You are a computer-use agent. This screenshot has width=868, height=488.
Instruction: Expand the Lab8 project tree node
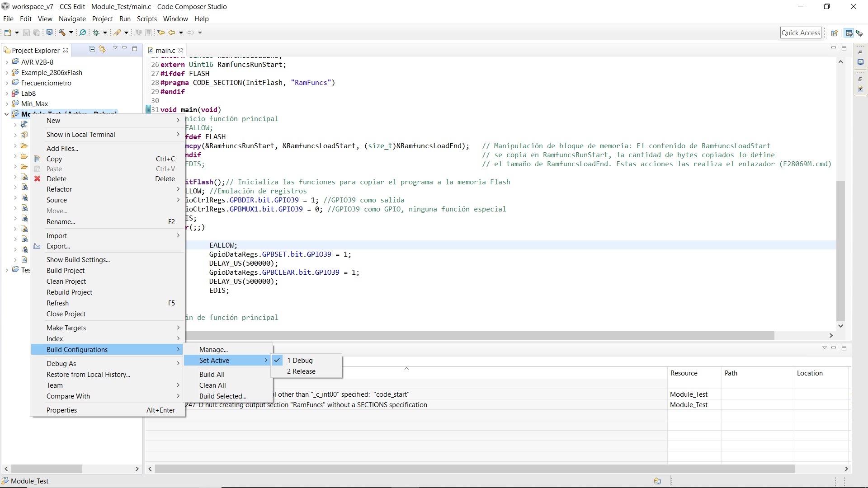coord(6,94)
